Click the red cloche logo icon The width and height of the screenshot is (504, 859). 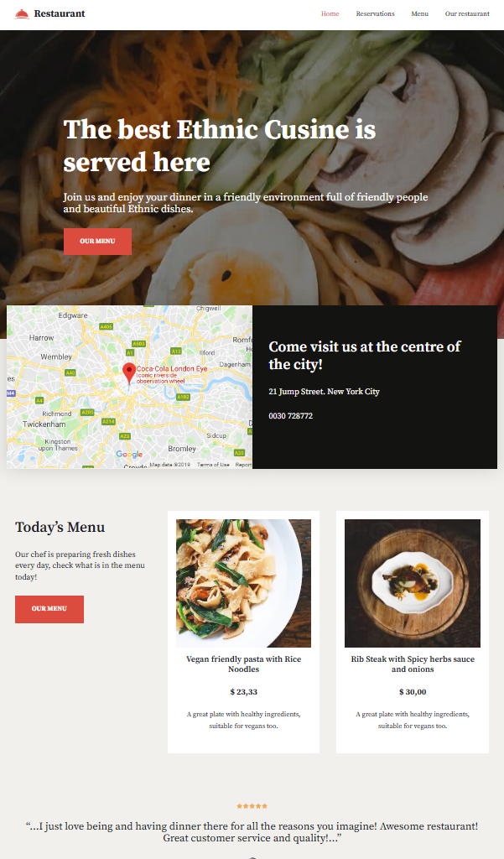[x=21, y=13]
